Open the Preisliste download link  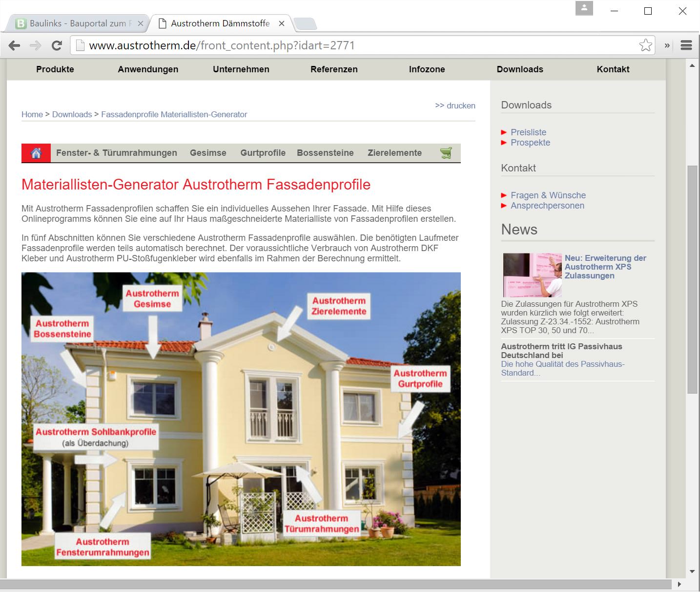pos(529,132)
